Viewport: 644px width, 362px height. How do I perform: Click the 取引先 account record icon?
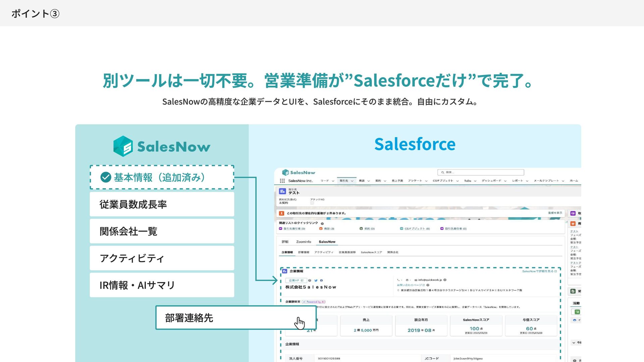[282, 191]
